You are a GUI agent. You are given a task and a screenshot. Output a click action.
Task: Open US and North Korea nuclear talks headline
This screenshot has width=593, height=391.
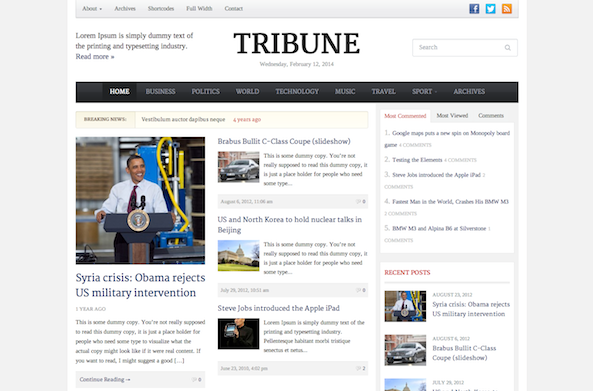(290, 225)
